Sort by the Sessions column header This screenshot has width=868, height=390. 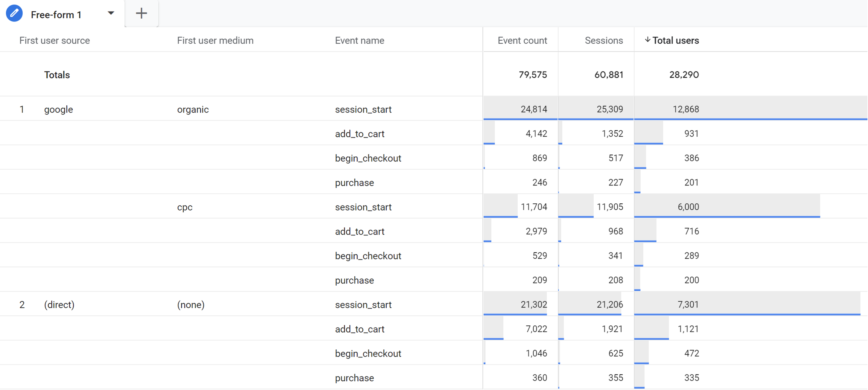[x=604, y=40]
